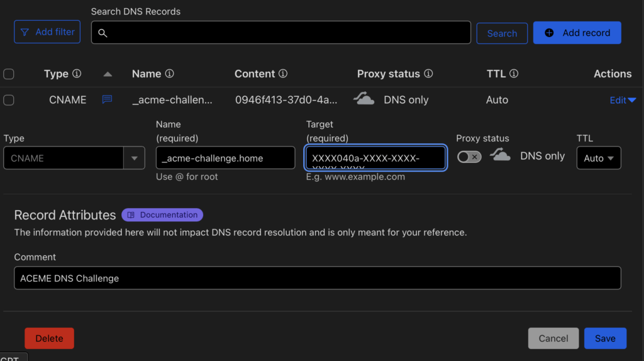Image resolution: width=644 pixels, height=361 pixels.
Task: Delete this DNS record
Action: coord(49,338)
